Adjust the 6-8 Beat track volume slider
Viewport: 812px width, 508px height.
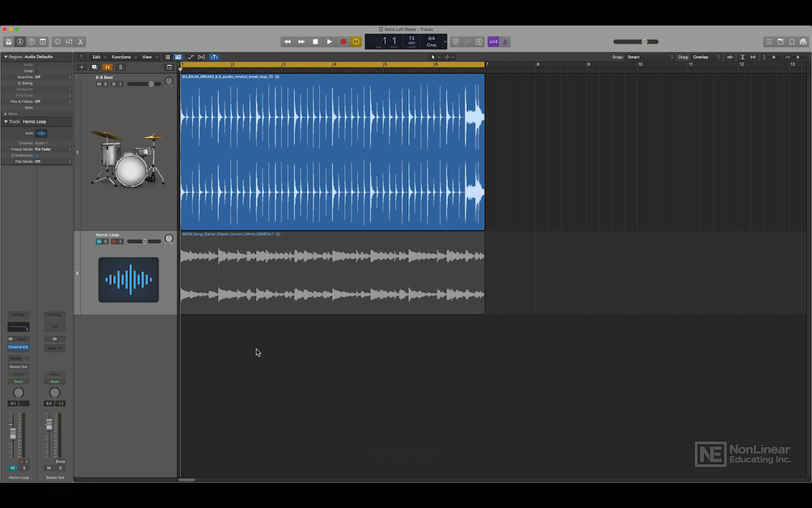click(x=143, y=84)
